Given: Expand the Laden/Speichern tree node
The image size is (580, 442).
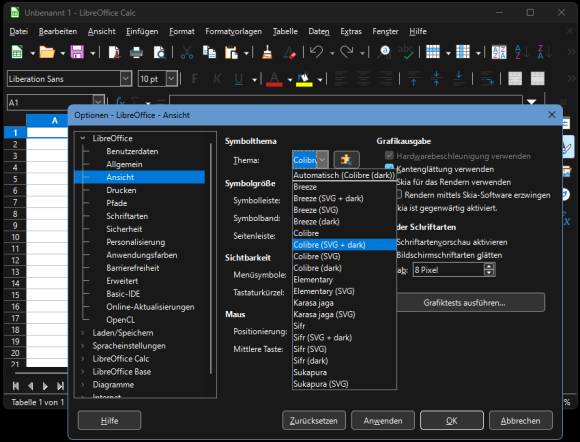Looking at the screenshot, I should 83,333.
